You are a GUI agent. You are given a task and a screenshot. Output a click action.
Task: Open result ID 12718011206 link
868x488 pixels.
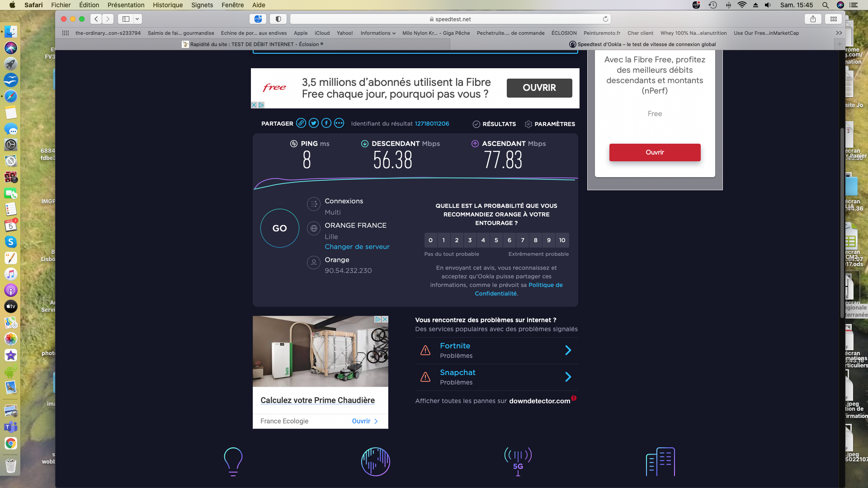(432, 123)
